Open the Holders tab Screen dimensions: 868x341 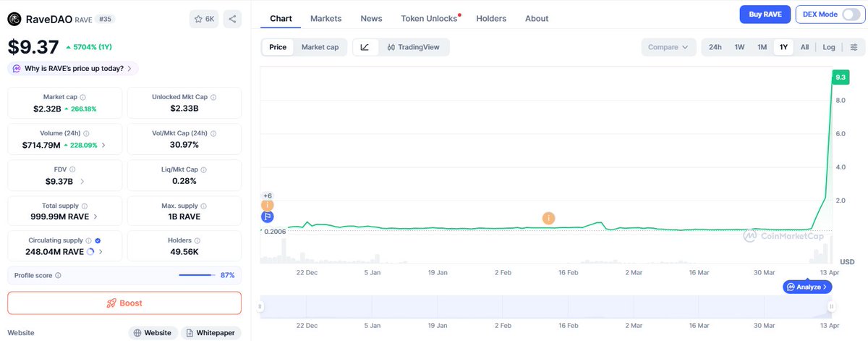pyautogui.click(x=491, y=18)
